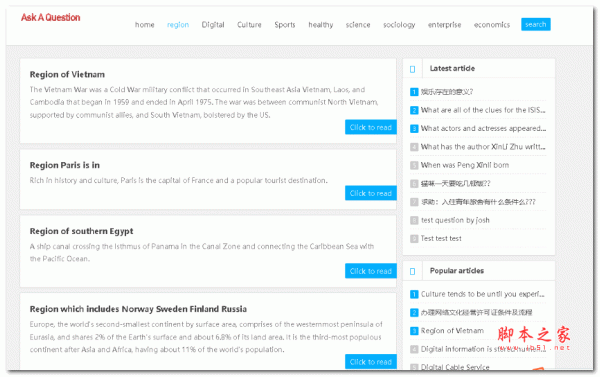Viewport: 600px width, 377px height.
Task: Click the Paris capital of France summary
Action: (179, 180)
